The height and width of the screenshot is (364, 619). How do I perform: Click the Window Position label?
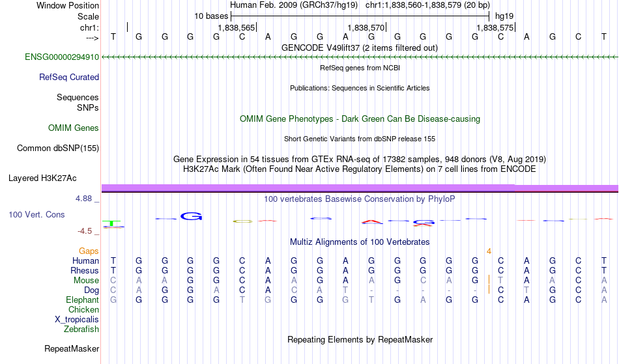pos(68,5)
